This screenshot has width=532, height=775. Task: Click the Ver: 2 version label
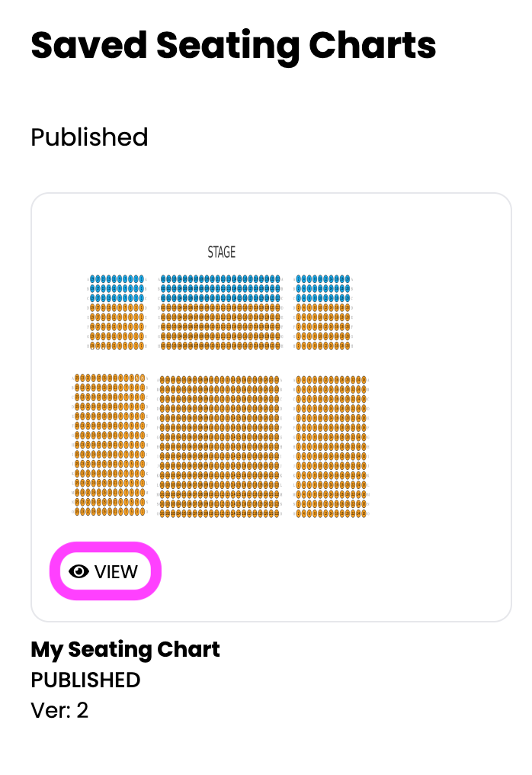tap(59, 711)
